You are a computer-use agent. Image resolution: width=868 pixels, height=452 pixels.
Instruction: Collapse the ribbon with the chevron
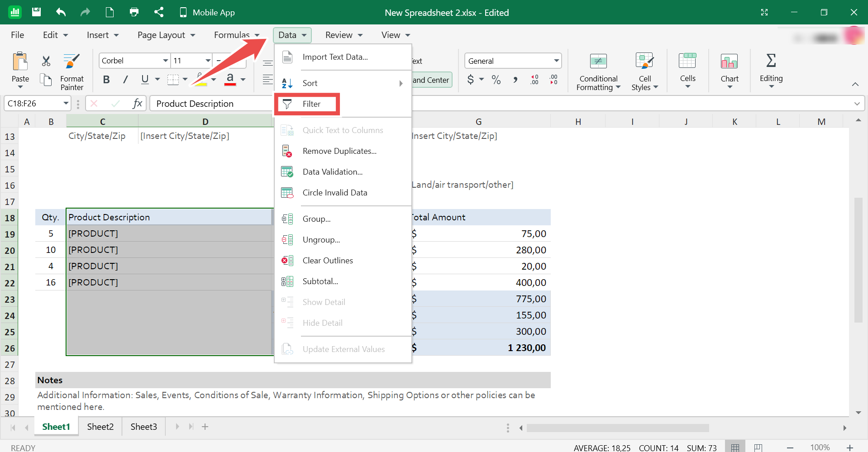point(855,84)
